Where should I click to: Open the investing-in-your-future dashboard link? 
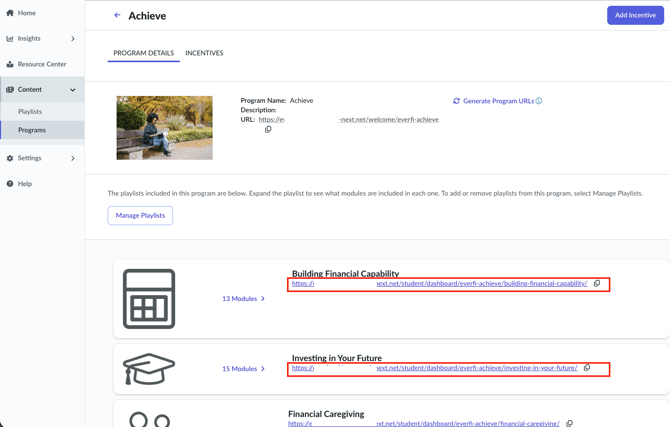tap(435, 368)
